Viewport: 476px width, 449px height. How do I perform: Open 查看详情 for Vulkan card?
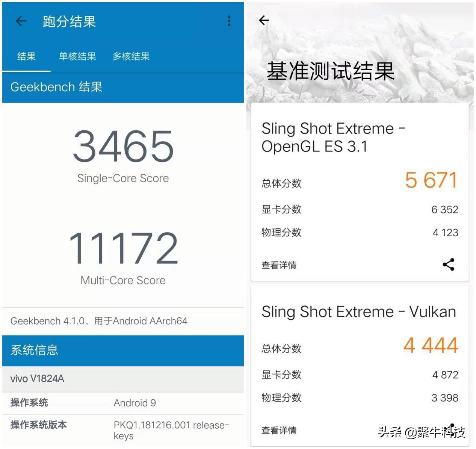point(279,430)
